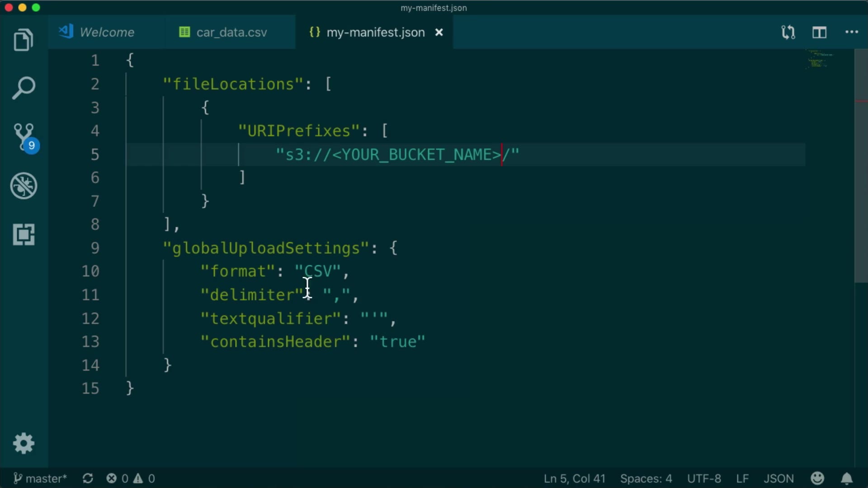Viewport: 868px width, 488px height.
Task: Switch to the Welcome tab
Action: coord(107,33)
